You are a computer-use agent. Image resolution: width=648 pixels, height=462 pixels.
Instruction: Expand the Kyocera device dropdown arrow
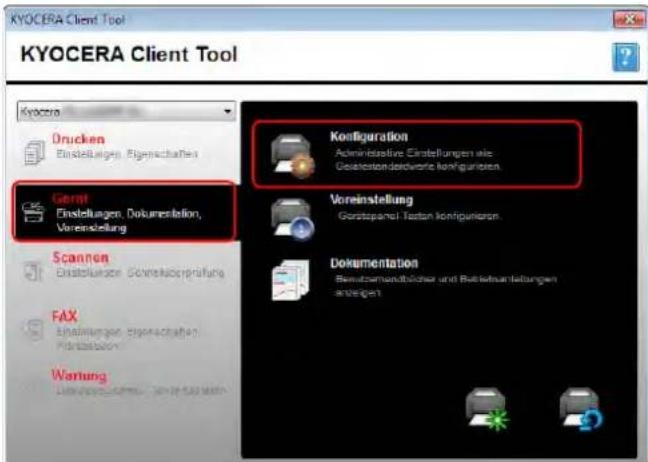tap(227, 112)
